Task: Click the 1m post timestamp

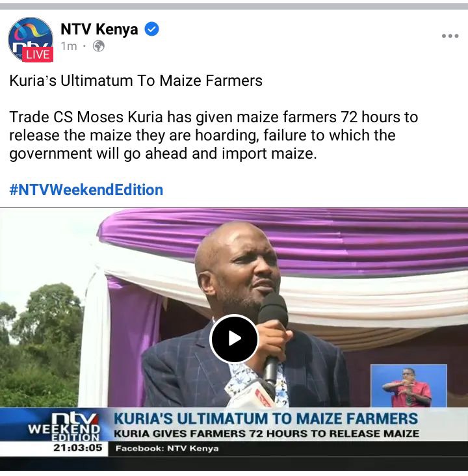Action: 69,46
